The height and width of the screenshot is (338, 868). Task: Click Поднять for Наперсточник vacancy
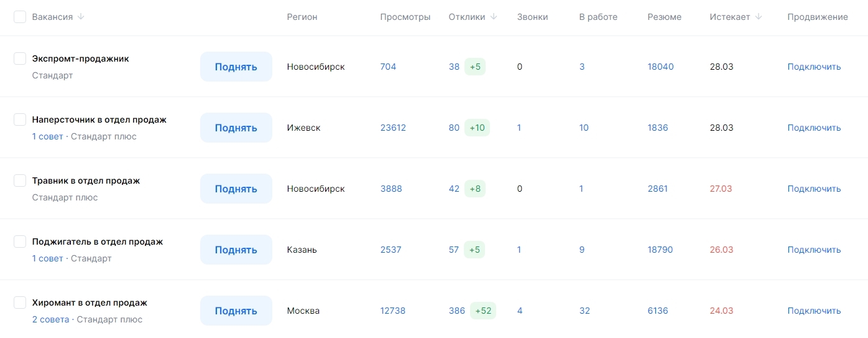tap(236, 128)
